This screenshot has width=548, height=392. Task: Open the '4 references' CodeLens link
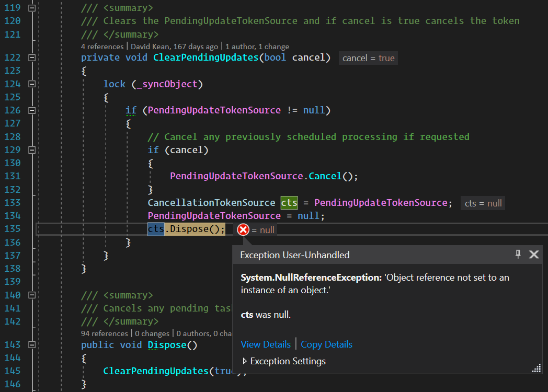(102, 47)
